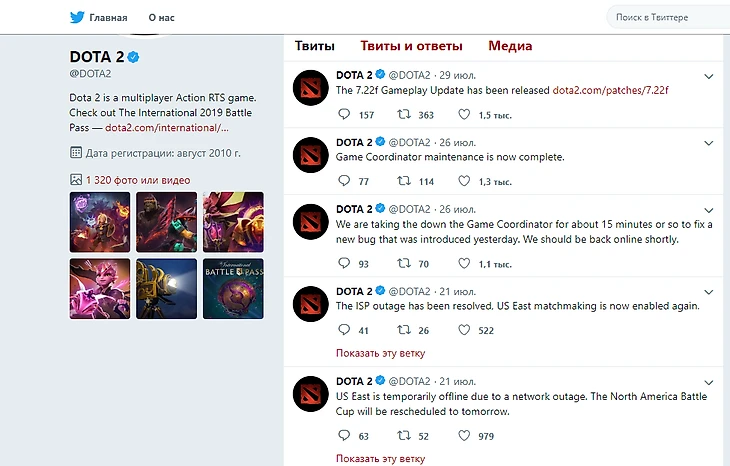Switch to Твиты и ответы tab
This screenshot has width=730, height=466.
[411, 46]
